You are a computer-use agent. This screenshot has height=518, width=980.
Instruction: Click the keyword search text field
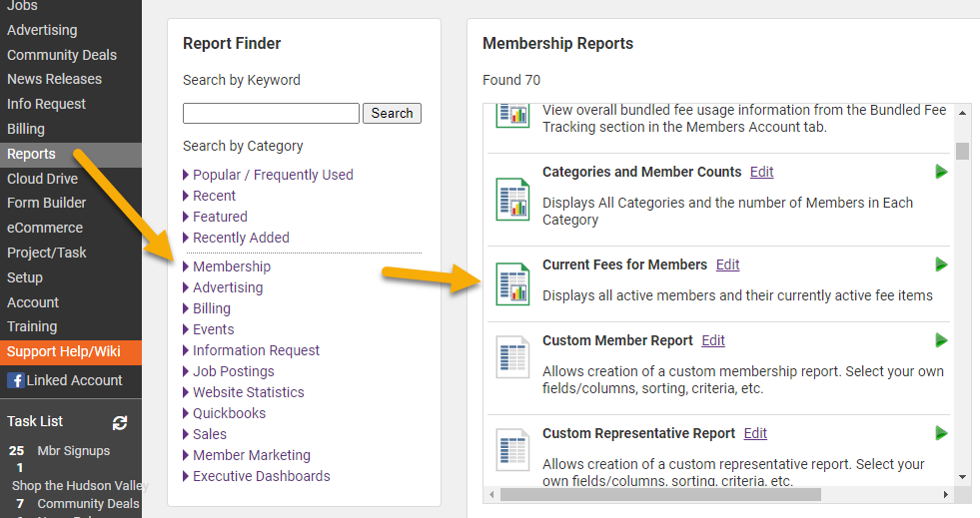(271, 114)
